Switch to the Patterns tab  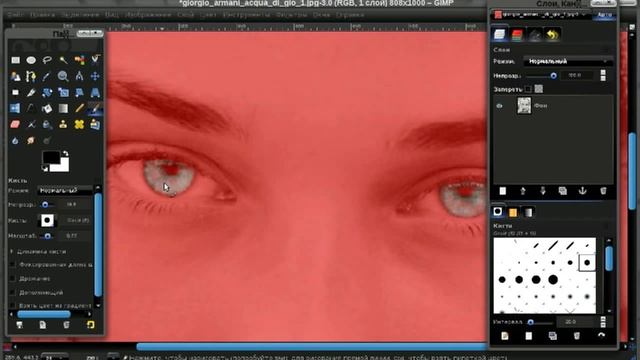pyautogui.click(x=513, y=212)
